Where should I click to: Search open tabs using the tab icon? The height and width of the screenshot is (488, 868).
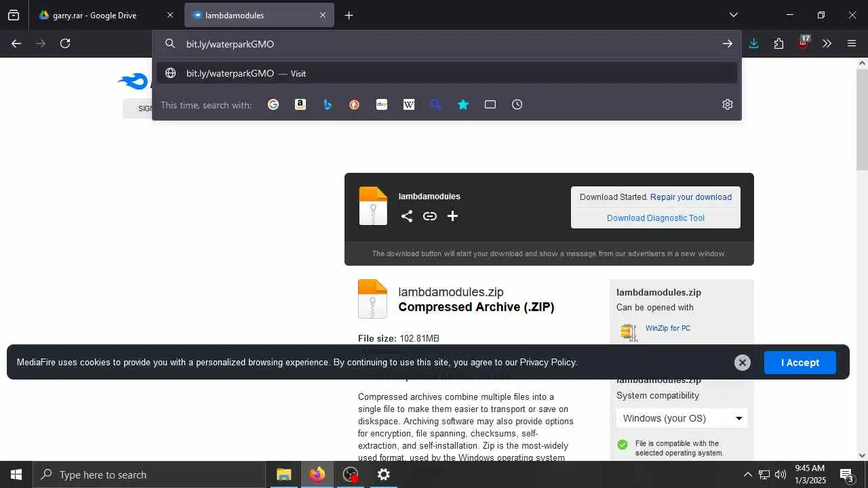click(x=490, y=104)
